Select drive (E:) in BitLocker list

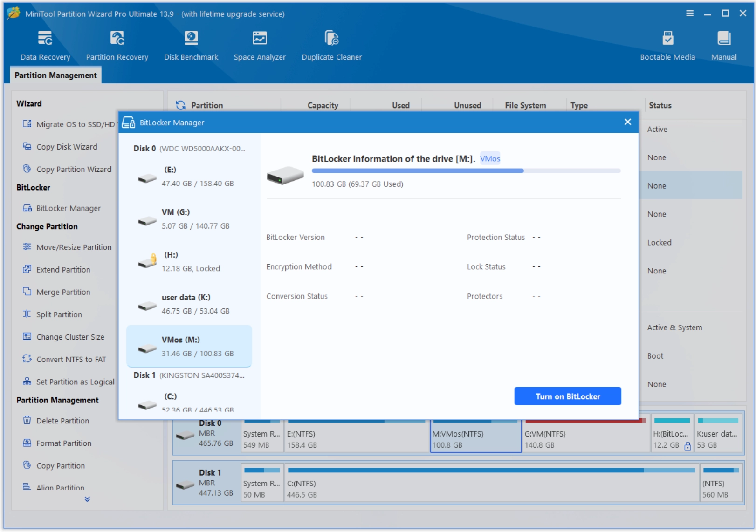(x=189, y=177)
